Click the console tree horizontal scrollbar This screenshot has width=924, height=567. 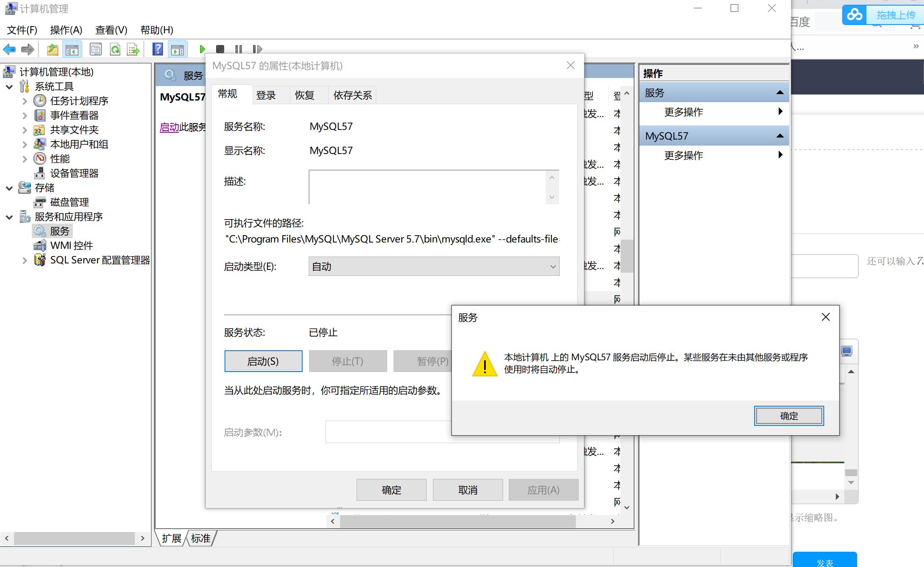(x=74, y=538)
